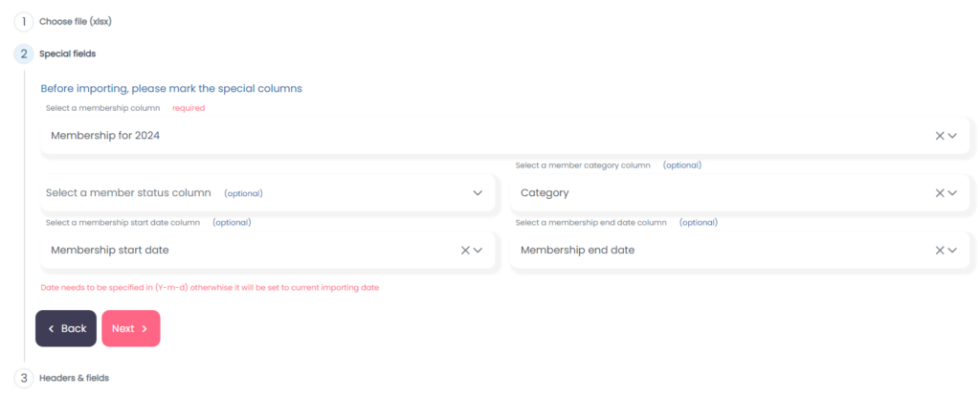Clear the Membership end date selection
The image size is (980, 397).
[x=940, y=250]
